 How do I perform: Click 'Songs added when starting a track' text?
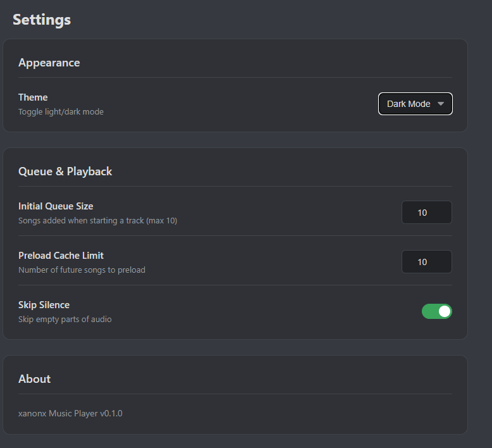click(x=97, y=221)
